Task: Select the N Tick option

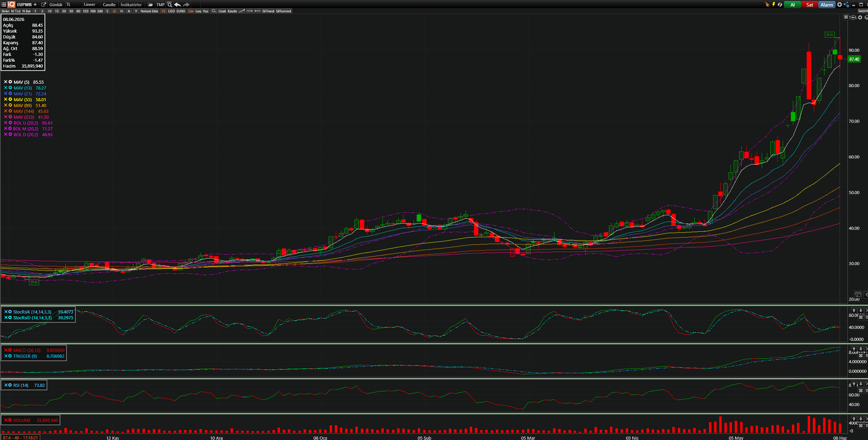Action: pyautogui.click(x=16, y=11)
